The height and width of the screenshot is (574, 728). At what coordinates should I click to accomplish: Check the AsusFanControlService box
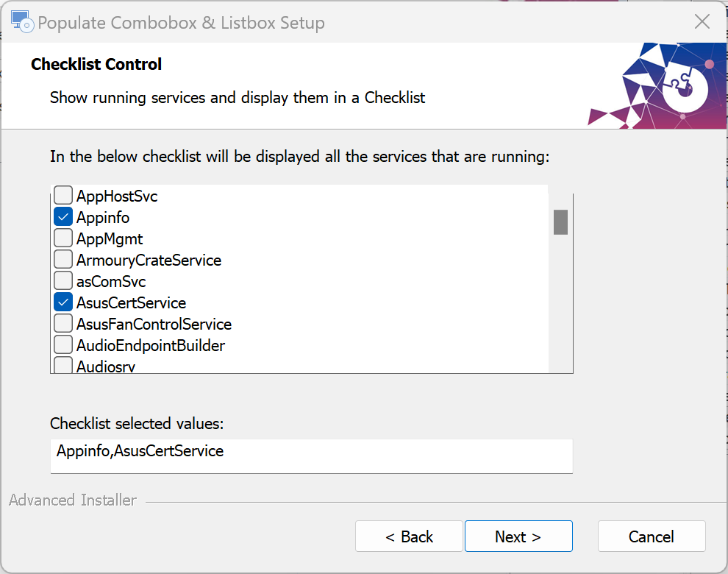coord(63,324)
